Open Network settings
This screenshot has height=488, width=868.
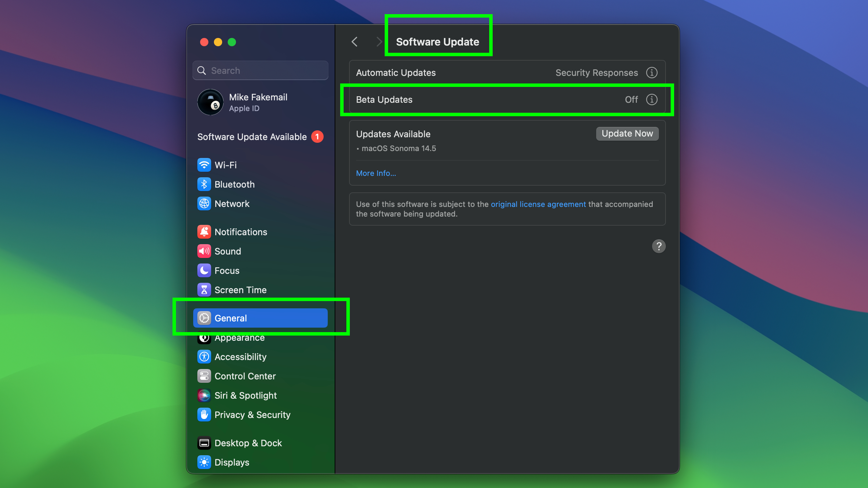pos(232,204)
